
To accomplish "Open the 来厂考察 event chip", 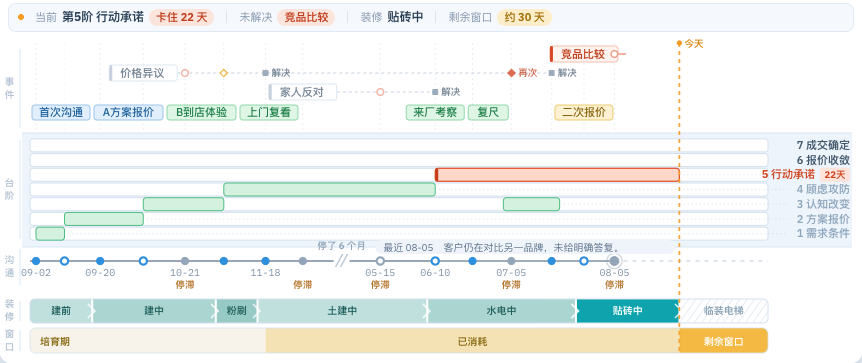I will click(435, 112).
